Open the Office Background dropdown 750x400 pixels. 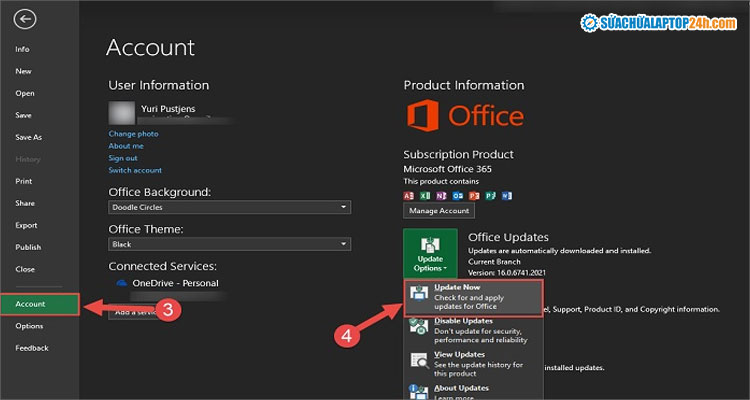click(229, 207)
